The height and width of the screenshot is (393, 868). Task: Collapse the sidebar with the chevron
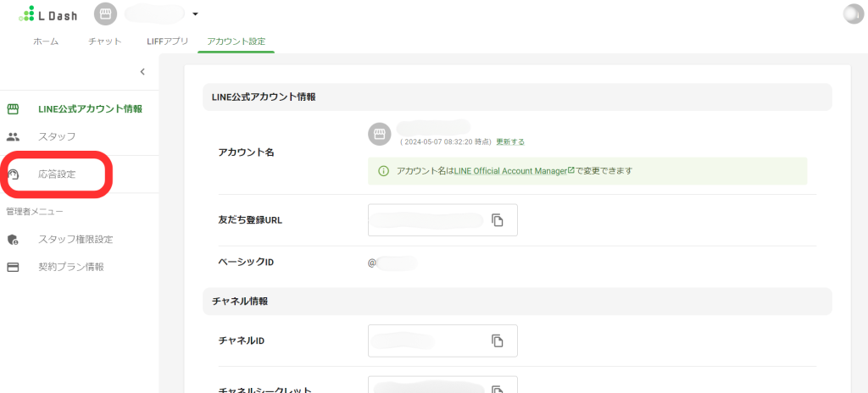(142, 71)
